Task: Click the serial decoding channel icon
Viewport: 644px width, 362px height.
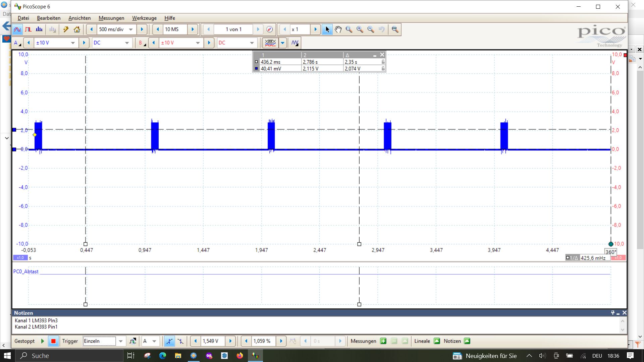Action: coord(270,43)
